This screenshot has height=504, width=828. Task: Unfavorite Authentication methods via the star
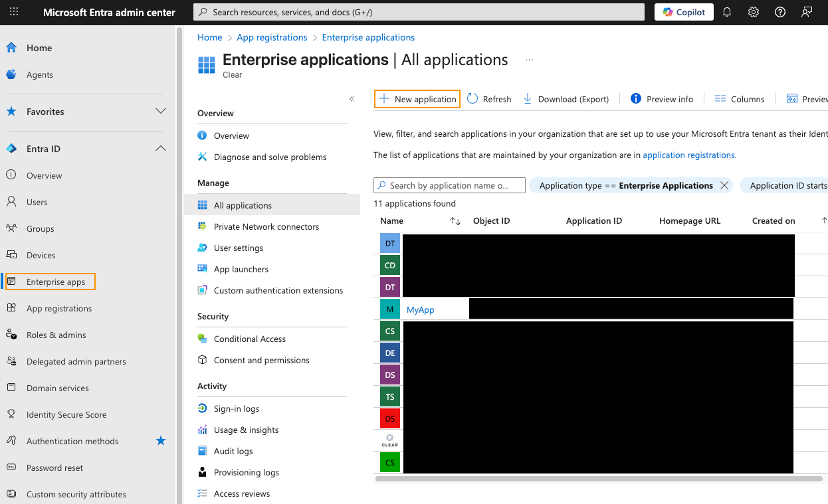[161, 440]
